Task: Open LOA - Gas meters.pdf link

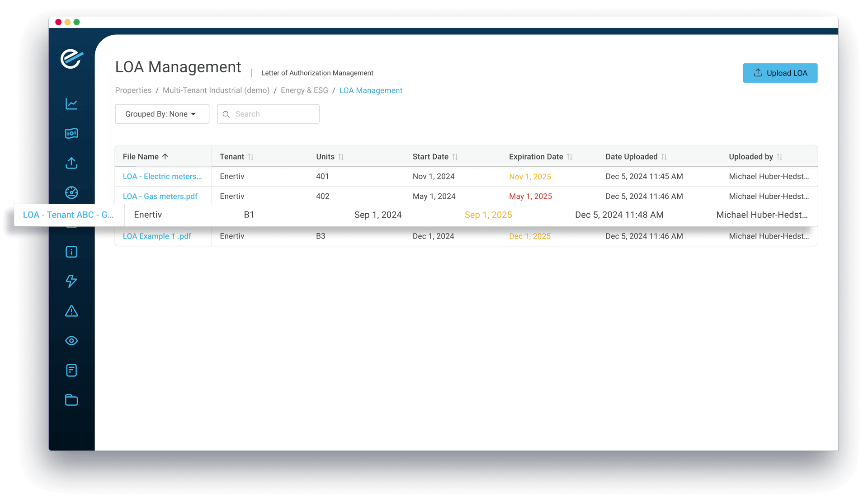Action: coord(160,196)
